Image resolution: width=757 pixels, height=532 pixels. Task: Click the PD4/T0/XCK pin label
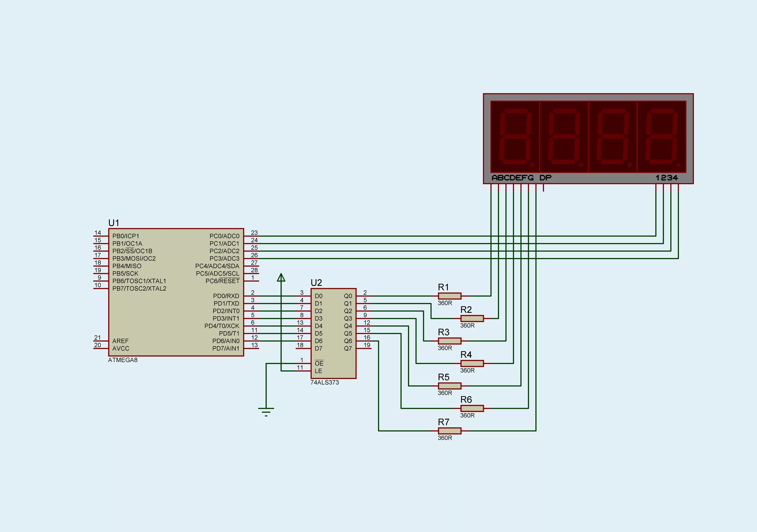click(222, 326)
